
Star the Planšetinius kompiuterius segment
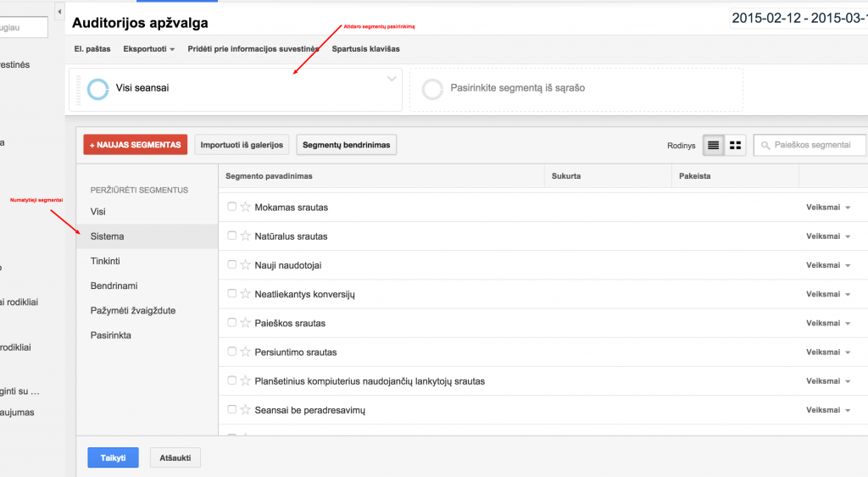(x=245, y=380)
